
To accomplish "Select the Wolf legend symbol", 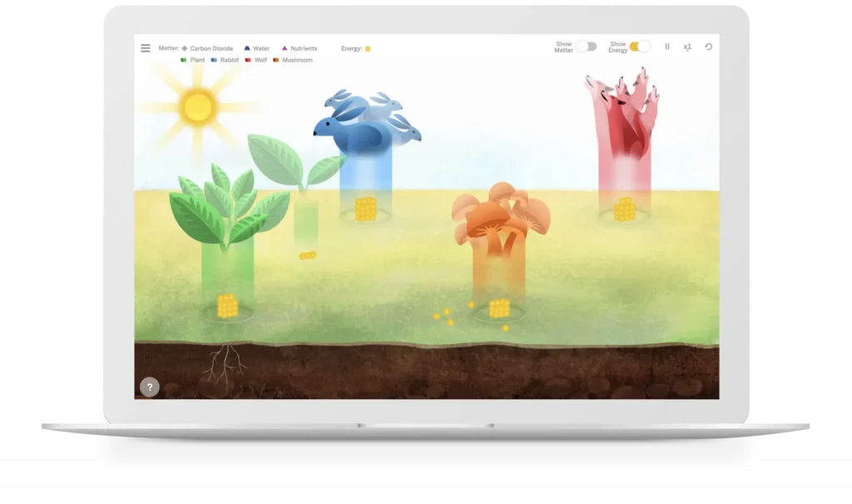I will (247, 60).
